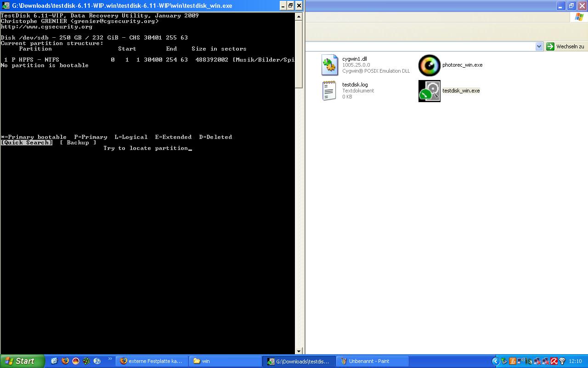Click the green Wechseln zu arrow icon
Screen dimensions: 588x368
click(550, 46)
